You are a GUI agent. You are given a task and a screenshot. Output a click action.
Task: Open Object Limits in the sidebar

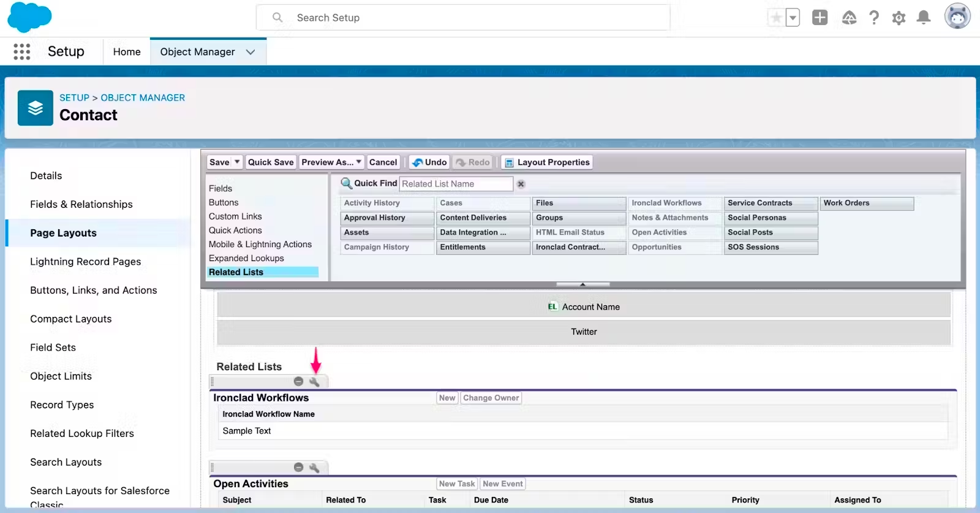(61, 376)
